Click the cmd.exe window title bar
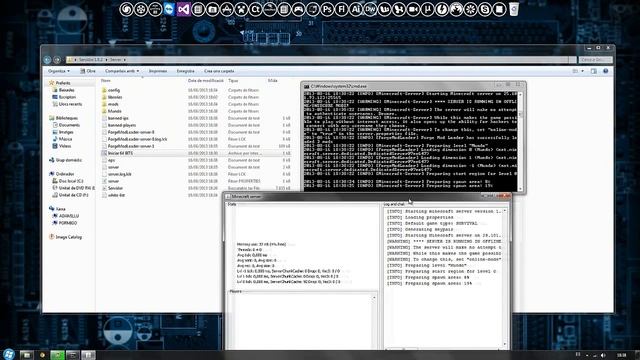This screenshot has height=360, width=640. 413,86
